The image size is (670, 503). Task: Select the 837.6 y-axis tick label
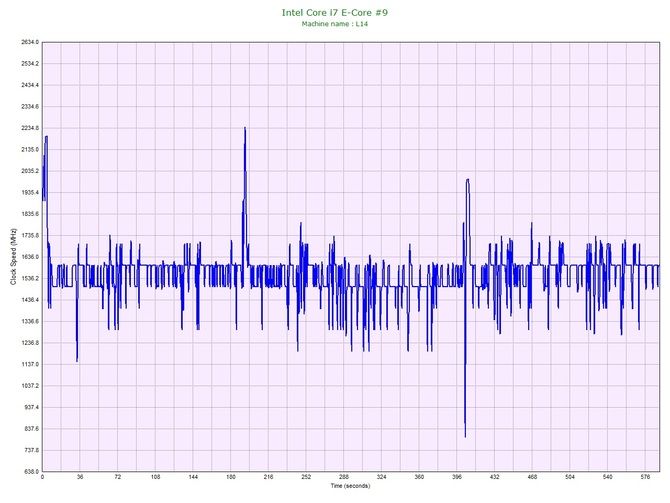pyautogui.click(x=31, y=429)
